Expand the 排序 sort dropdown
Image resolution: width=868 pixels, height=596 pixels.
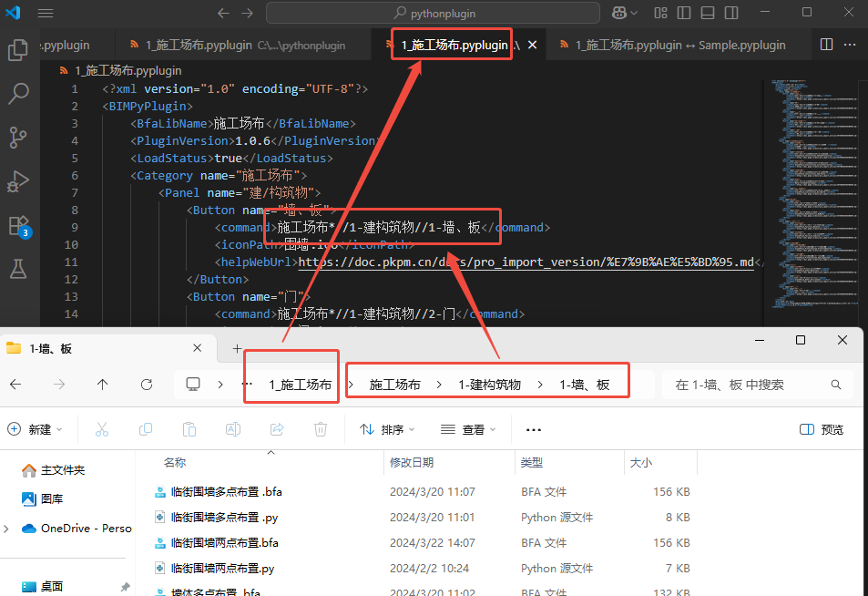click(x=387, y=429)
